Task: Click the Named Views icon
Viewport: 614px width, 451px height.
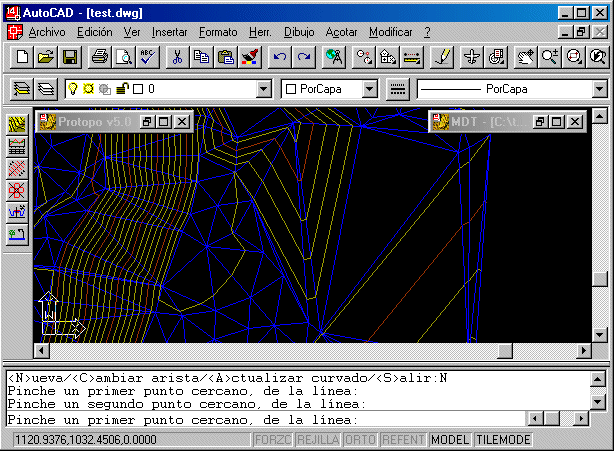Action: 496,57
